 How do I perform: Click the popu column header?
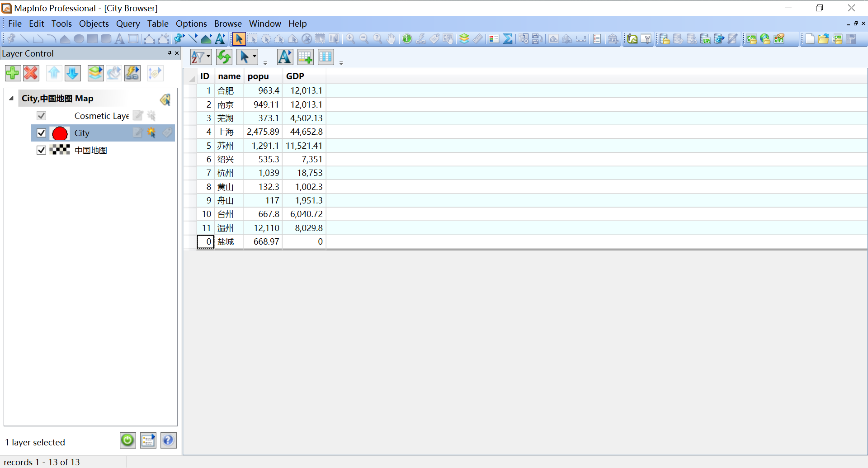point(263,76)
